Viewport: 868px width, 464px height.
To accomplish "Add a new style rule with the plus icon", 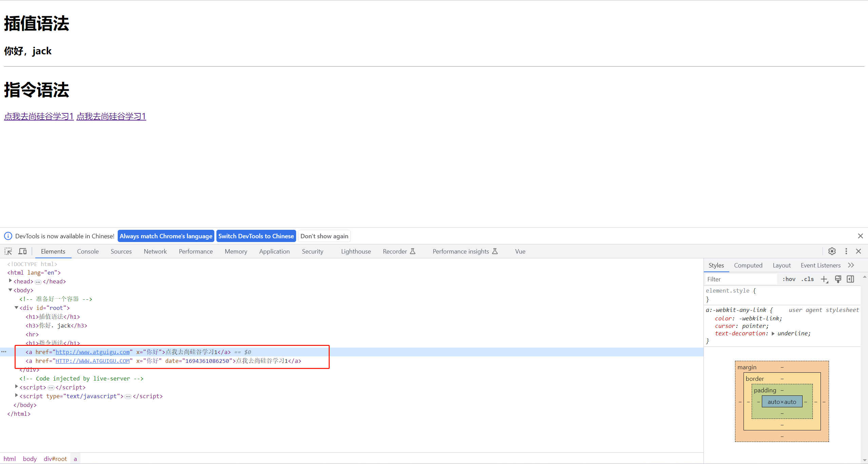I will point(824,279).
